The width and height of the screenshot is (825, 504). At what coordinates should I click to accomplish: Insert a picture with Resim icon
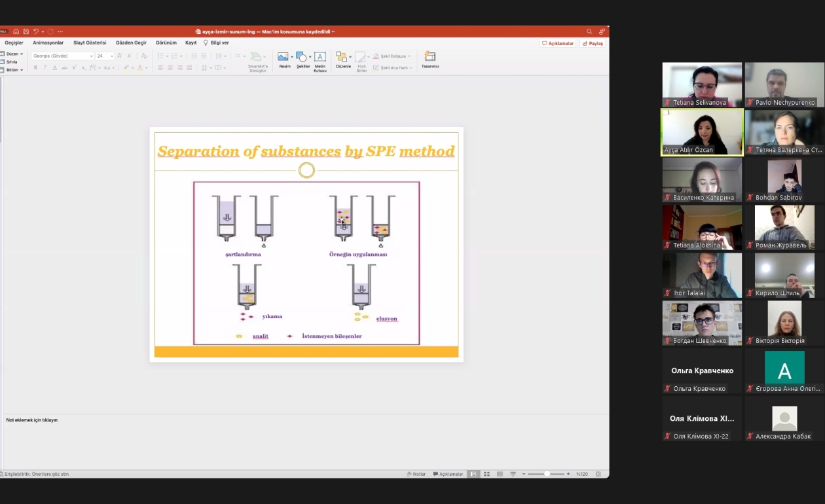coord(284,59)
